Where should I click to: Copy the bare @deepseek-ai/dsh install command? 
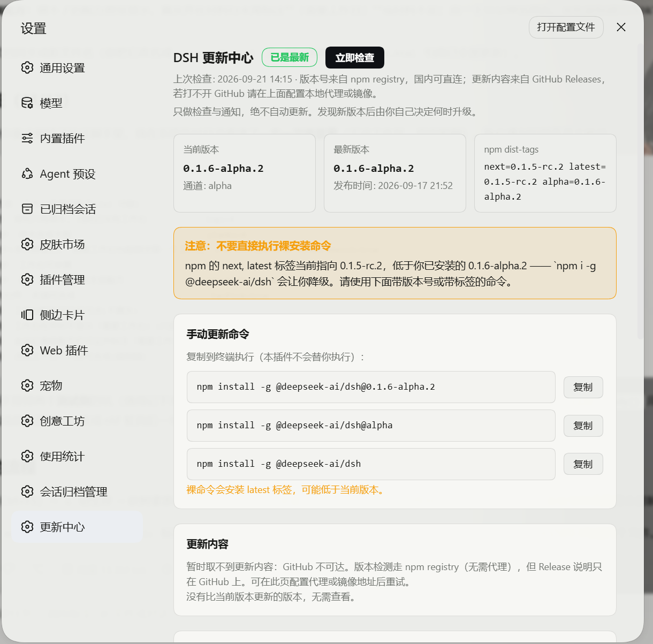click(x=583, y=464)
